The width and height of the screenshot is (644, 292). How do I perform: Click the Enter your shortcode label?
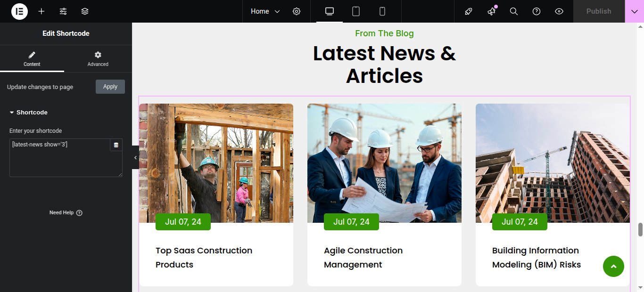click(36, 131)
